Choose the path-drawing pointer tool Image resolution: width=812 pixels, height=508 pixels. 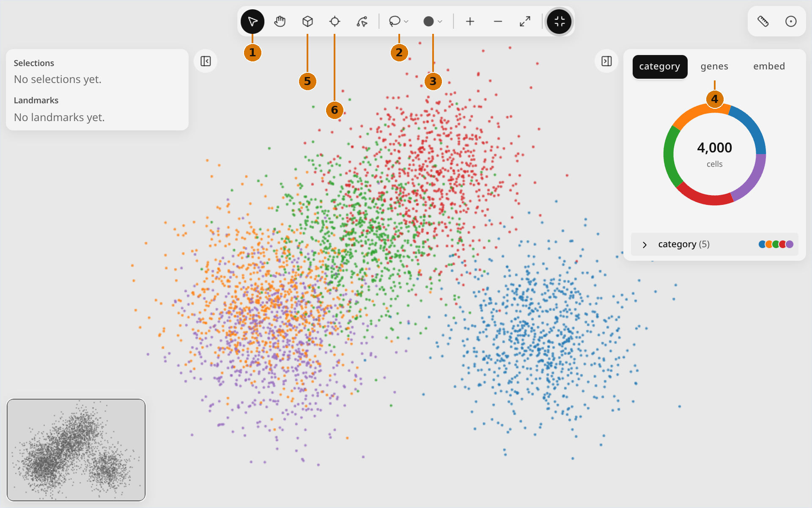(x=362, y=22)
